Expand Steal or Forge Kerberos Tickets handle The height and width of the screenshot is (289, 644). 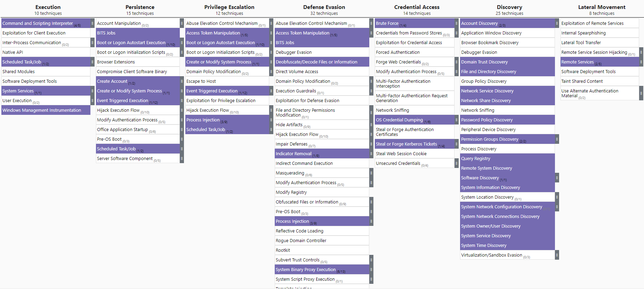tap(456, 144)
